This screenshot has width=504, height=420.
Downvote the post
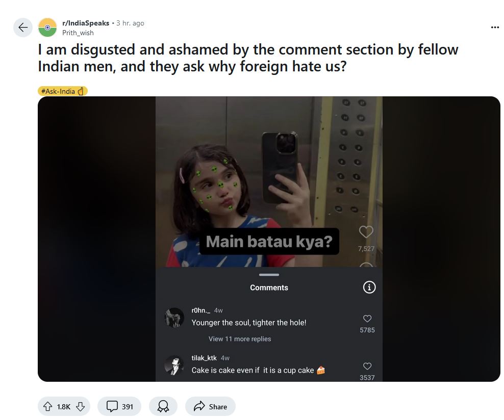click(x=81, y=407)
